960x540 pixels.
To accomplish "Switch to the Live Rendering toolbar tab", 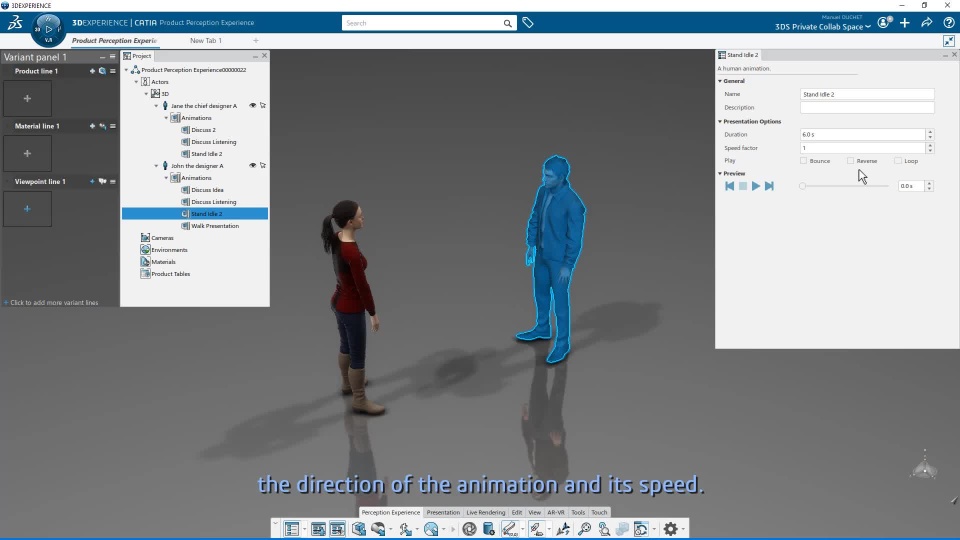I will [486, 512].
